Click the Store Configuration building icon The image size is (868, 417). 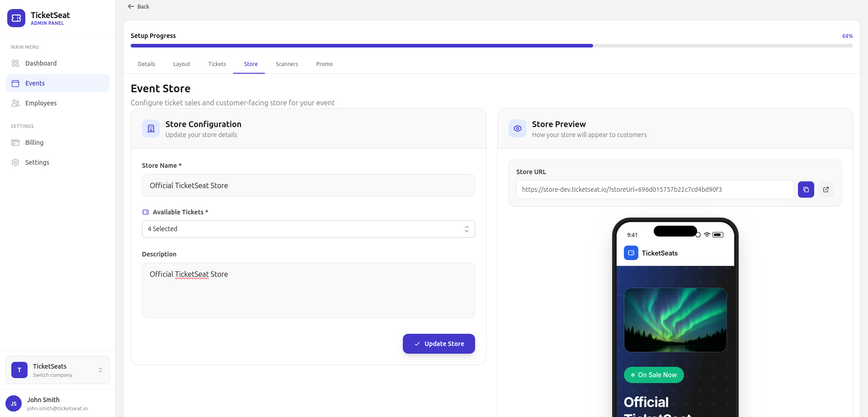click(x=151, y=128)
